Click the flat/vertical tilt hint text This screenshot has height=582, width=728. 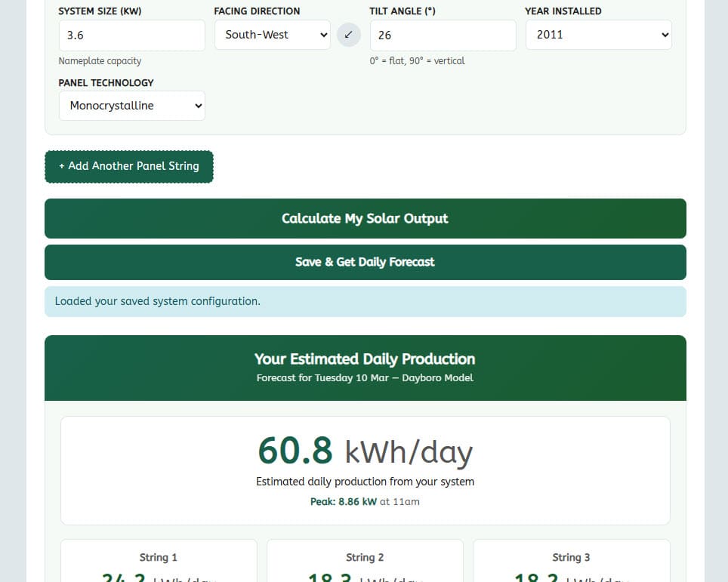point(417,61)
